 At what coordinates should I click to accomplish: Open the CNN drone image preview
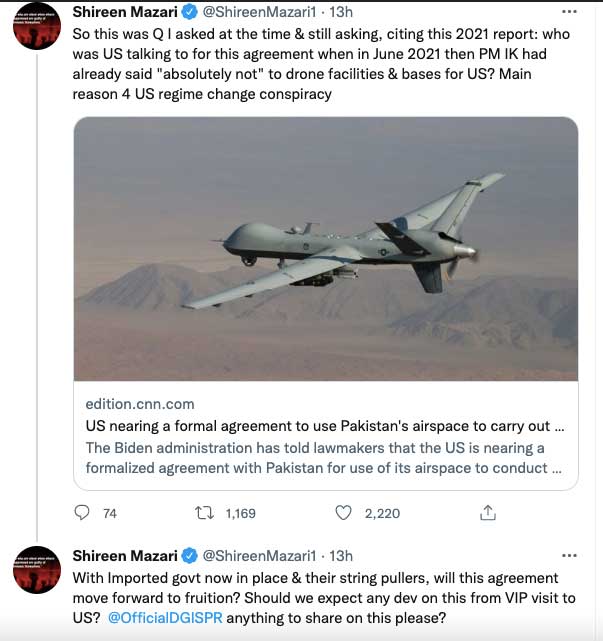tap(326, 248)
